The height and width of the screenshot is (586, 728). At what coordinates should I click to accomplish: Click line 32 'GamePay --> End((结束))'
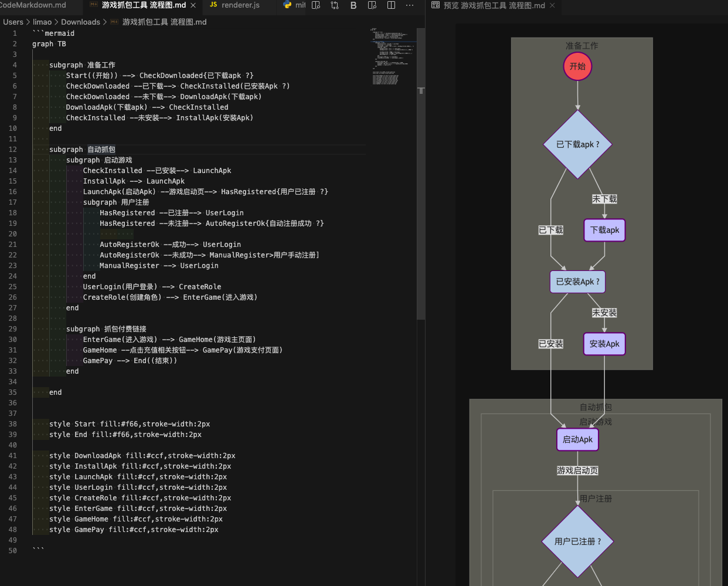point(130,361)
